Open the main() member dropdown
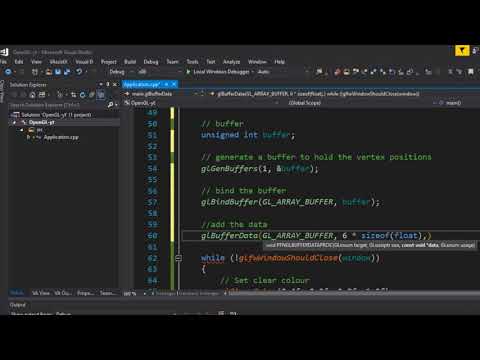Image resolution: width=480 pixels, height=360 pixels. (x=458, y=103)
